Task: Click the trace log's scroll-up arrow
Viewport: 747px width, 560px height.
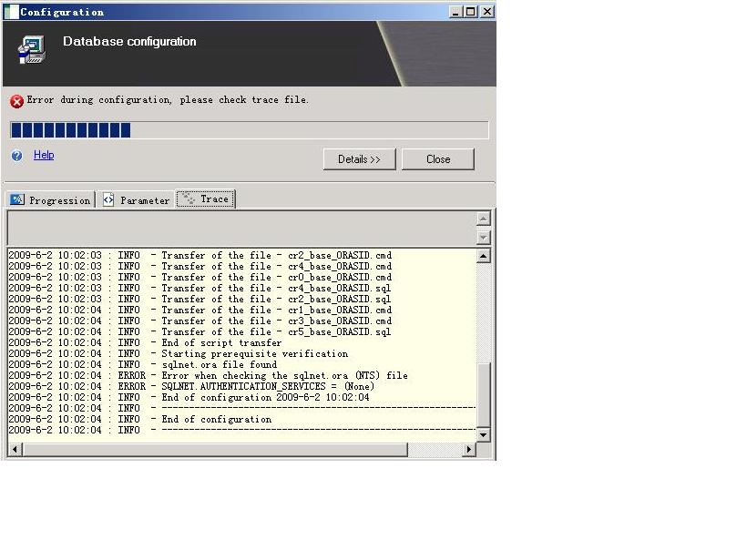Action: pyautogui.click(x=484, y=256)
